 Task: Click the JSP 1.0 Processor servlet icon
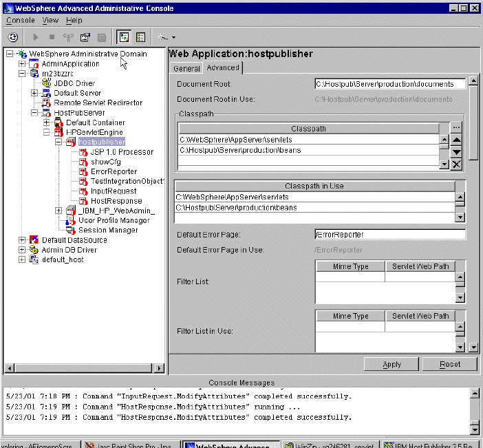coord(83,152)
